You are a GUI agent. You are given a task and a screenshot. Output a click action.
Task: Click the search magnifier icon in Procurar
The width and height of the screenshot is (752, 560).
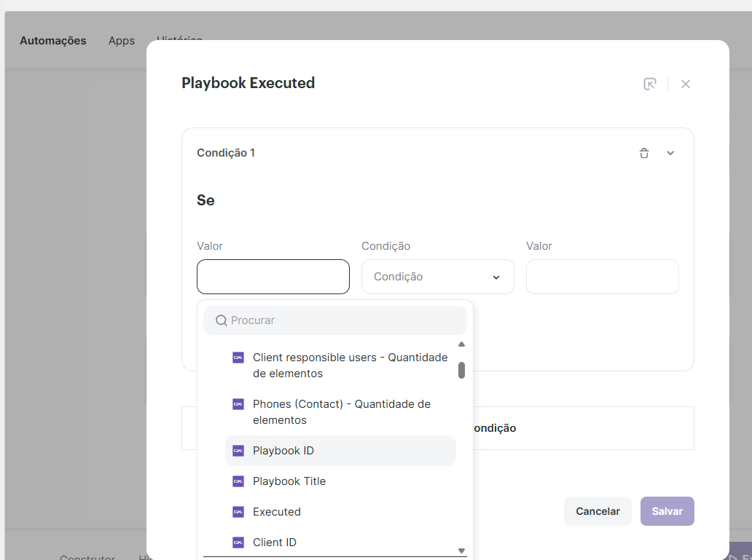pos(222,320)
